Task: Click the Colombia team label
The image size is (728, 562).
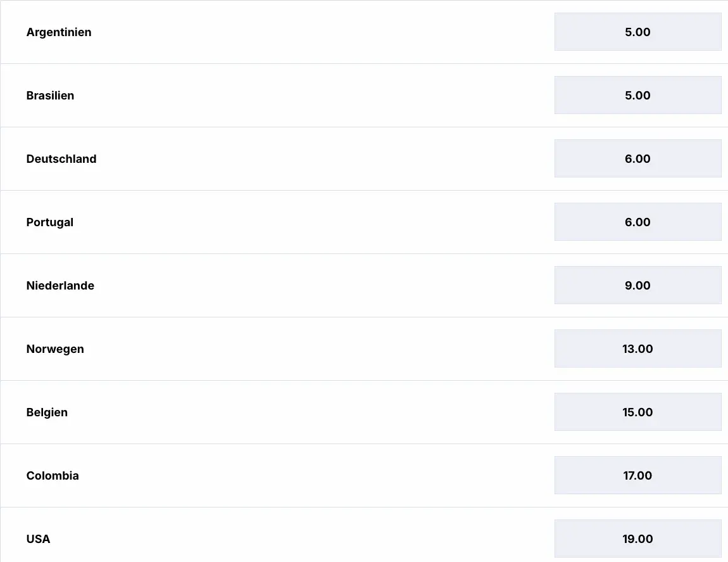Action: pyautogui.click(x=53, y=476)
